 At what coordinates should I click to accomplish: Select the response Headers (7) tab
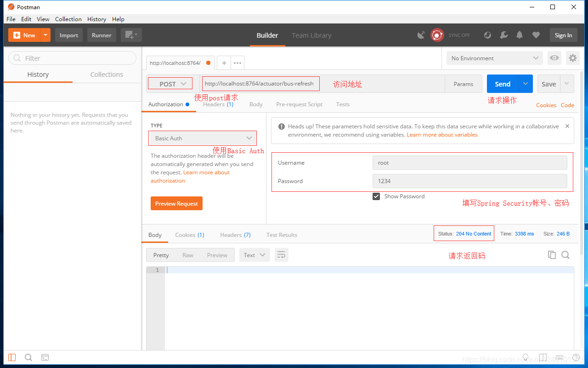click(x=235, y=235)
